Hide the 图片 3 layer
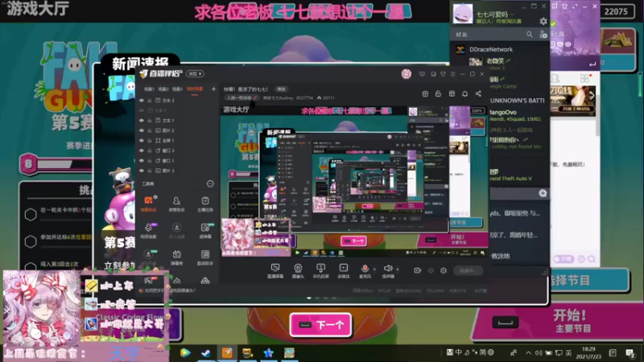Image resolution: width=644 pixels, height=362 pixels. click(142, 171)
